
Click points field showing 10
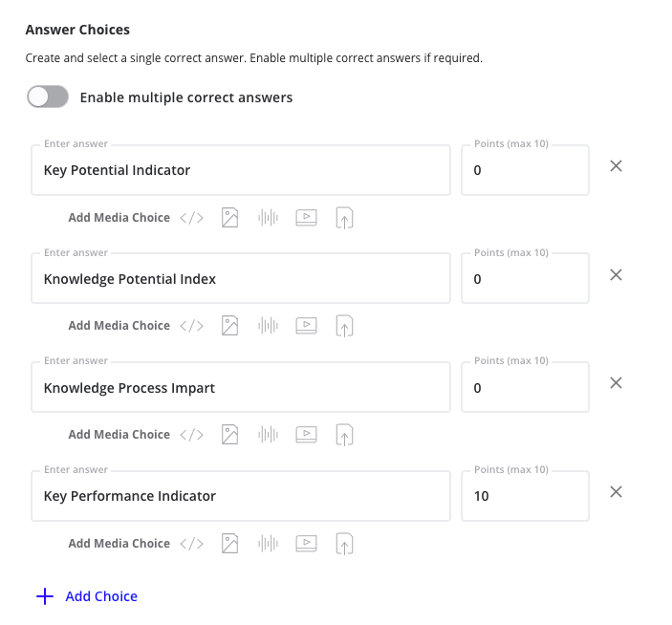(525, 496)
